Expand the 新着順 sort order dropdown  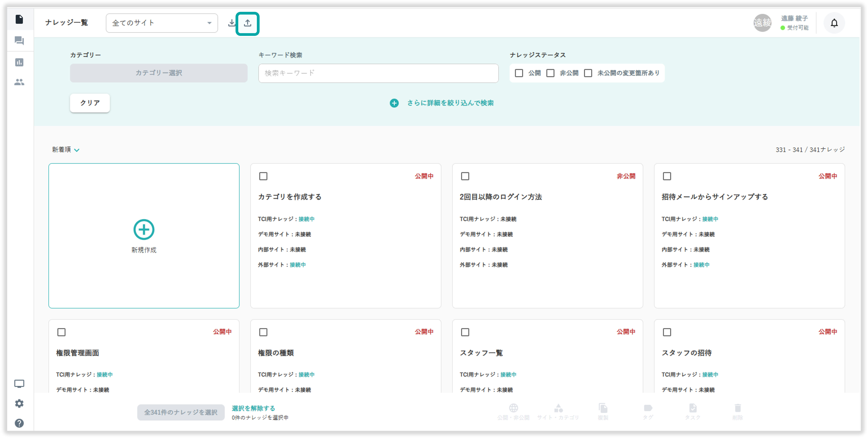pyautogui.click(x=66, y=150)
